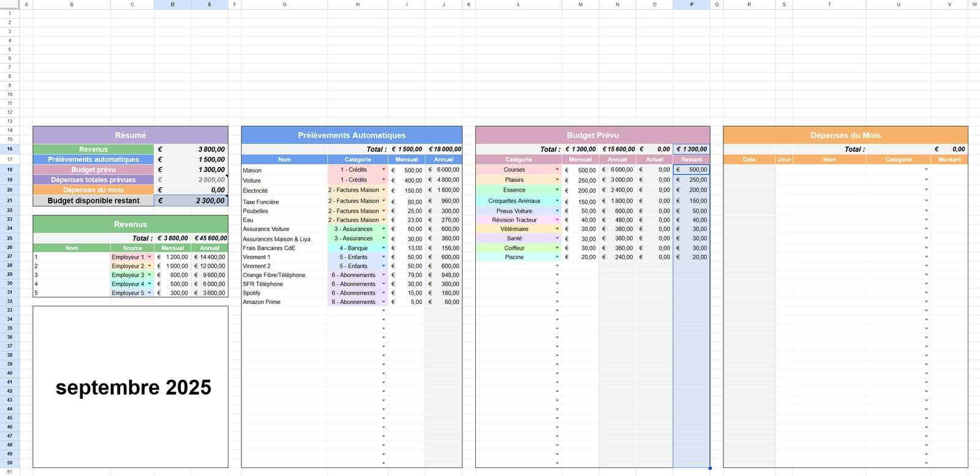This screenshot has width=980, height=476.
Task: Open the 4 - Banque category dropdown
Action: click(383, 248)
